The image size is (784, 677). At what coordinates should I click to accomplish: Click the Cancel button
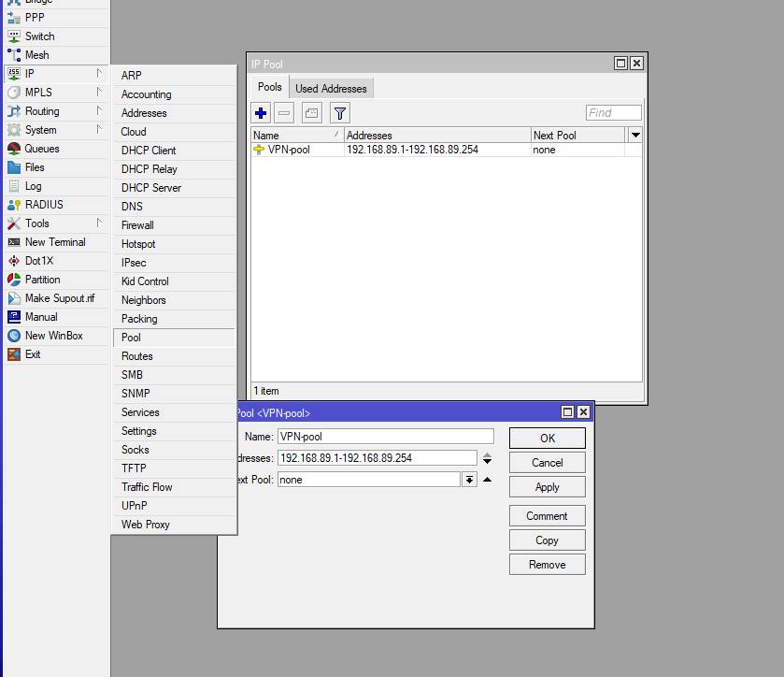[548, 463]
